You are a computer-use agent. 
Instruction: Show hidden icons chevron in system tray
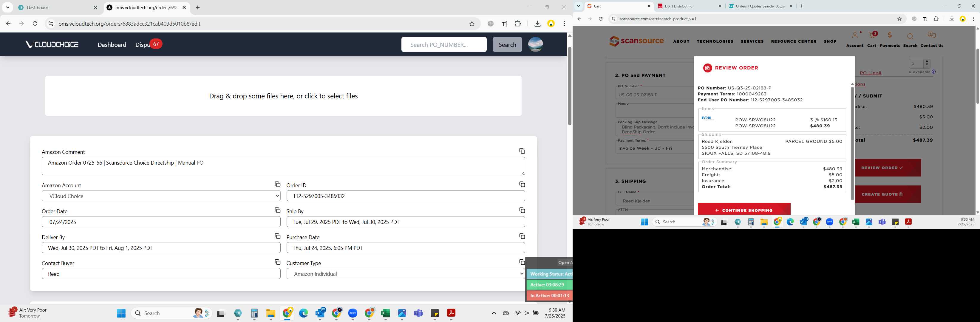point(493,313)
